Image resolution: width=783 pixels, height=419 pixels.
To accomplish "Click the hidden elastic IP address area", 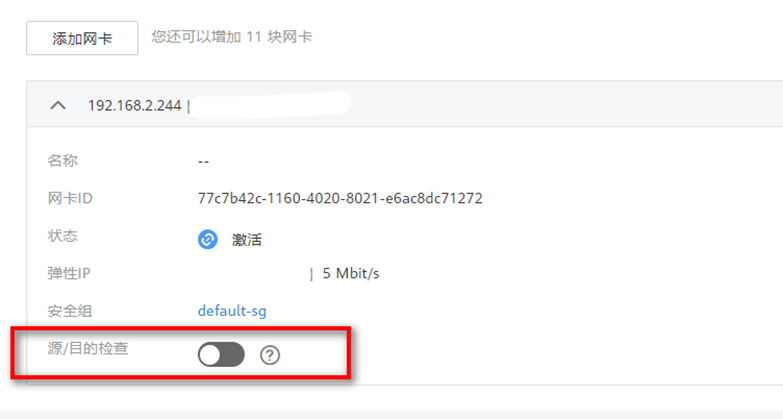I will [251, 274].
